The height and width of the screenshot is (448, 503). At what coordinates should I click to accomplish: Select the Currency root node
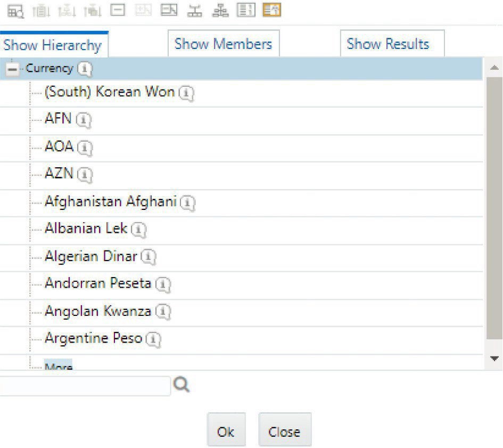pos(49,68)
